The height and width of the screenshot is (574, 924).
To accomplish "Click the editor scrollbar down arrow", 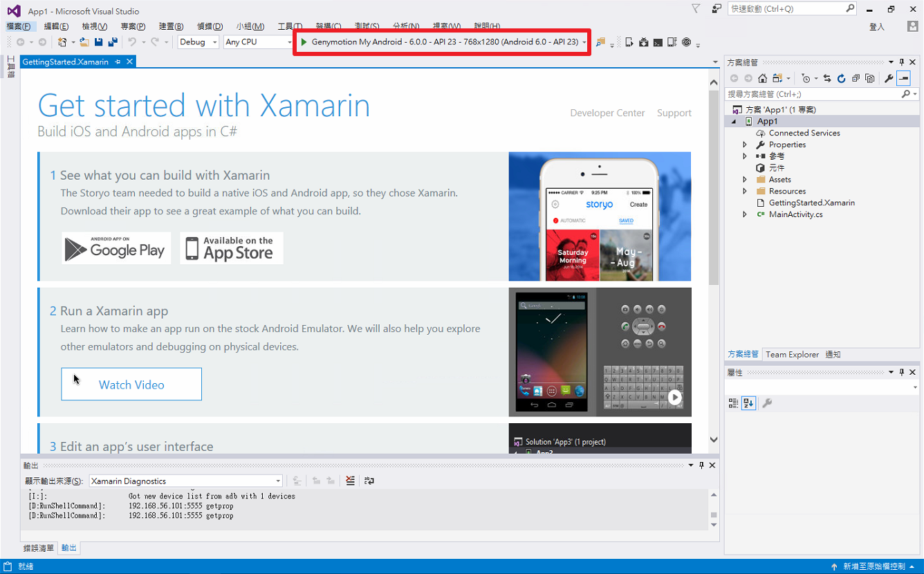I will (x=714, y=440).
